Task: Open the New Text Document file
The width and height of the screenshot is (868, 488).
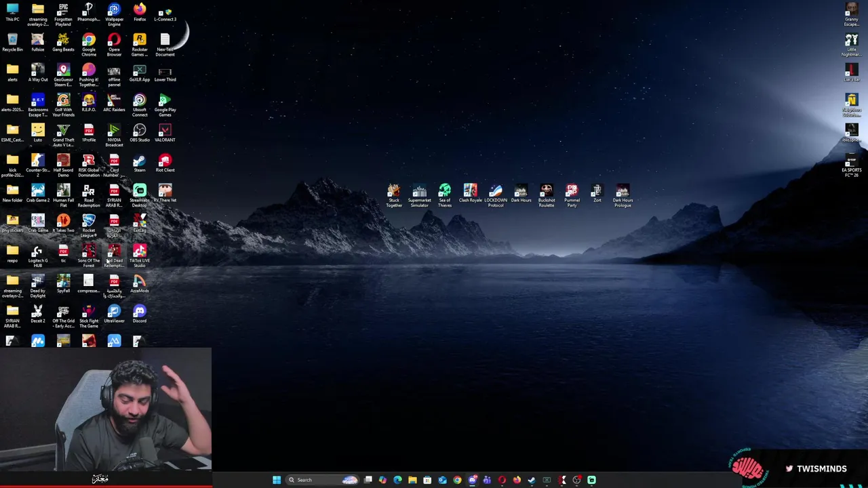Action: tap(165, 44)
